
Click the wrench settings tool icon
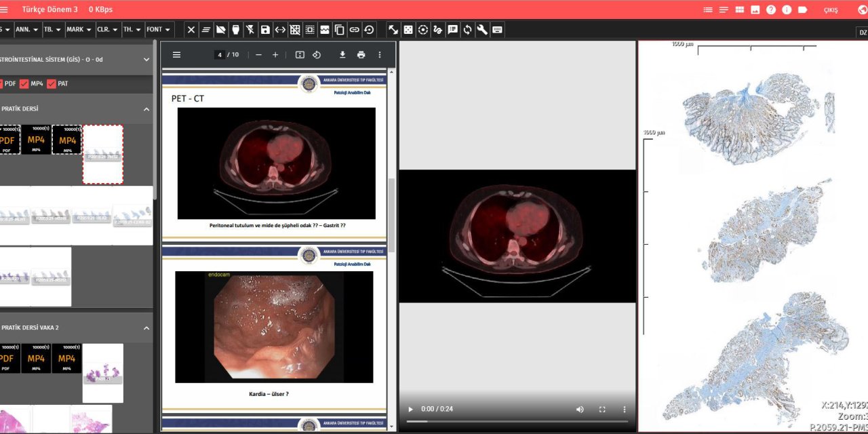482,30
